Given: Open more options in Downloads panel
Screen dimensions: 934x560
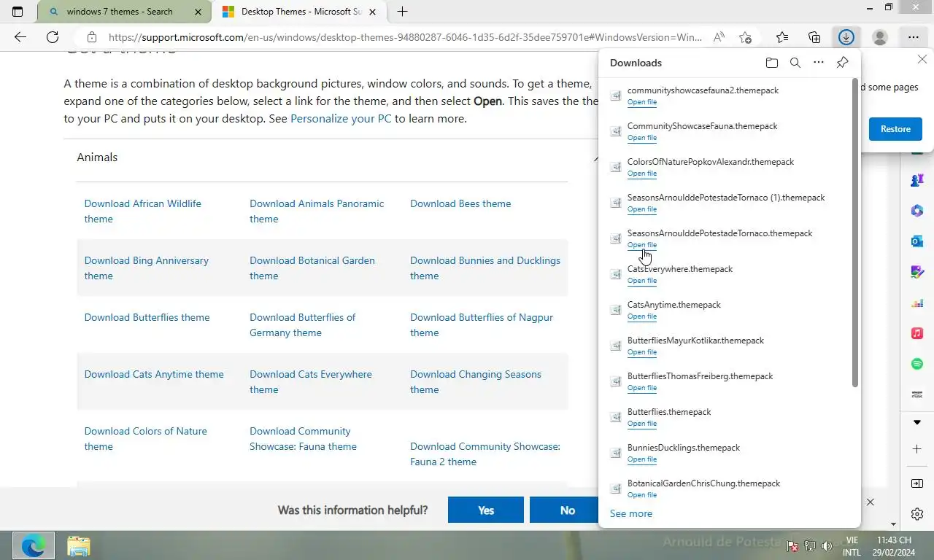Looking at the screenshot, I should 819,63.
